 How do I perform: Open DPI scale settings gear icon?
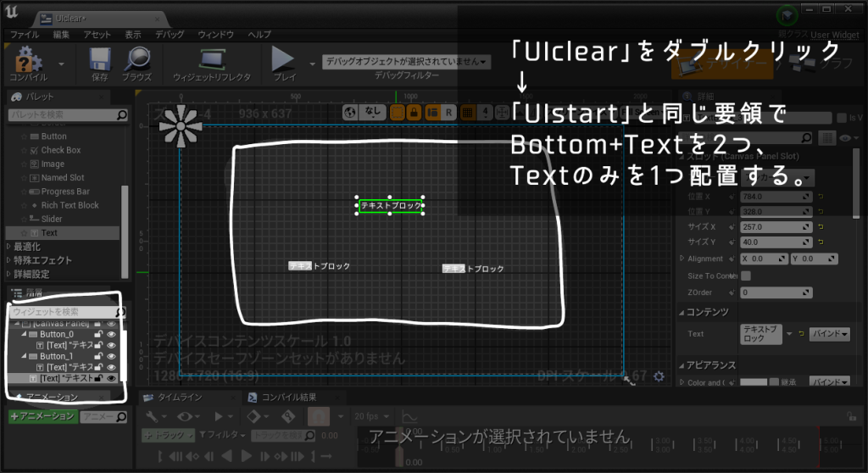[659, 376]
